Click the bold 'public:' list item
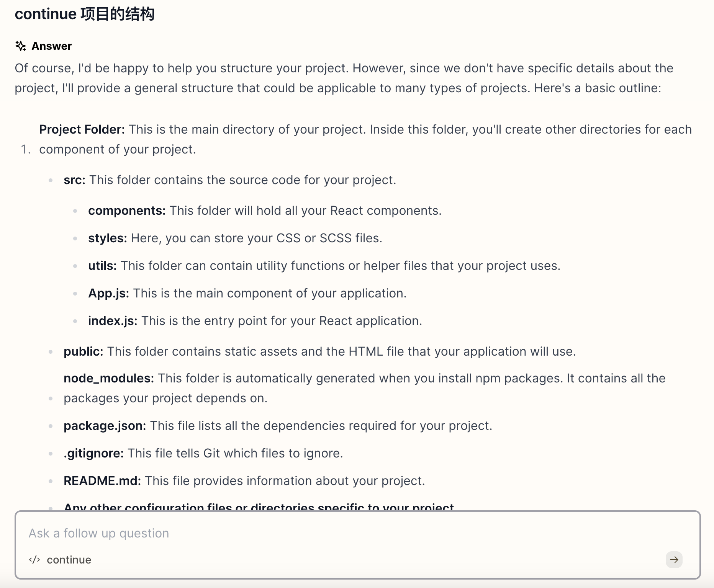Viewport: 714px width, 588px height. [x=84, y=351]
